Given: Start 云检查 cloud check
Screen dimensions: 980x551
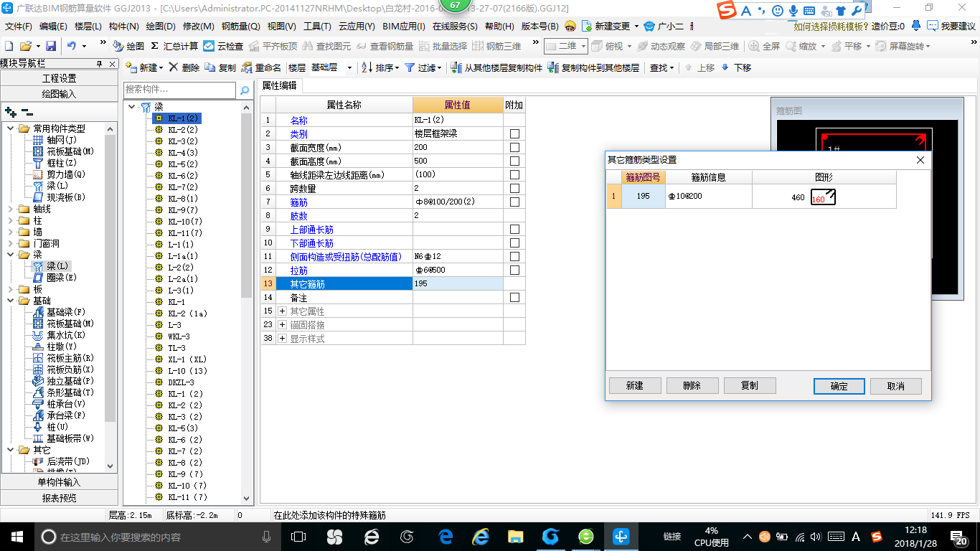Looking at the screenshot, I should 223,46.
